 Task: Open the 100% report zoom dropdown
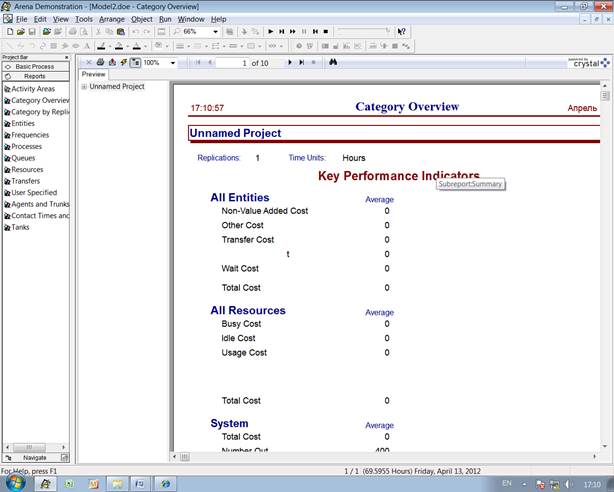pyautogui.click(x=172, y=63)
